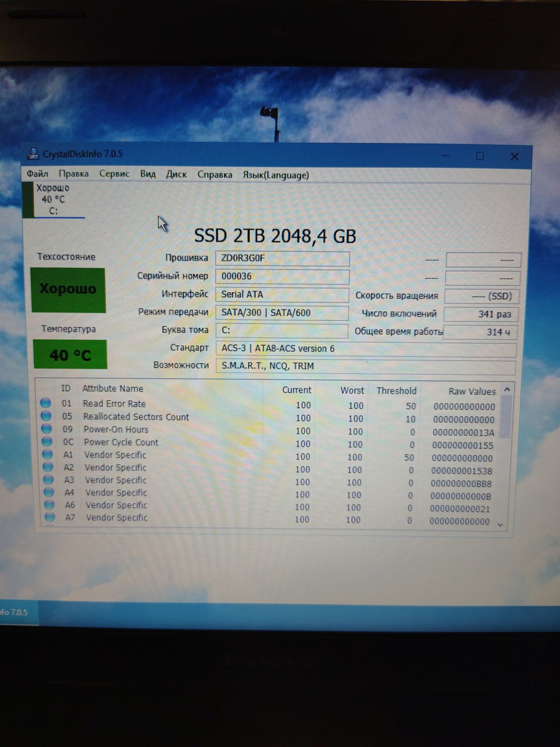This screenshot has height=747, width=560.
Task: Click status icon of Power Cycle Count row
Action: click(47, 442)
